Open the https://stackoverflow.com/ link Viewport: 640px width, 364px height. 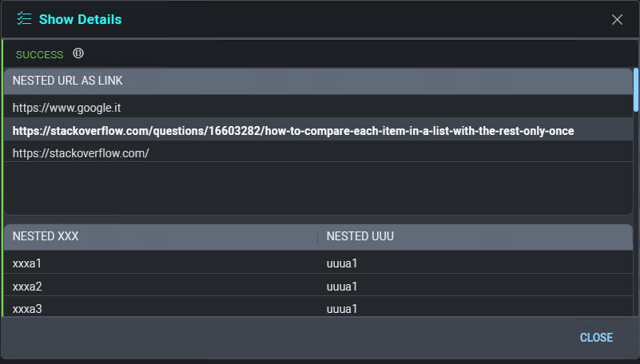click(81, 152)
